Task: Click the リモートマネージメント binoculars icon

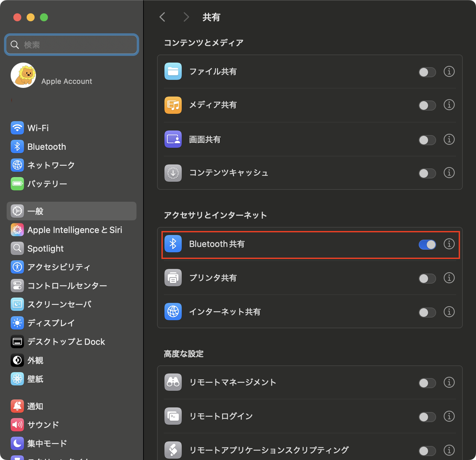Action: (x=173, y=382)
